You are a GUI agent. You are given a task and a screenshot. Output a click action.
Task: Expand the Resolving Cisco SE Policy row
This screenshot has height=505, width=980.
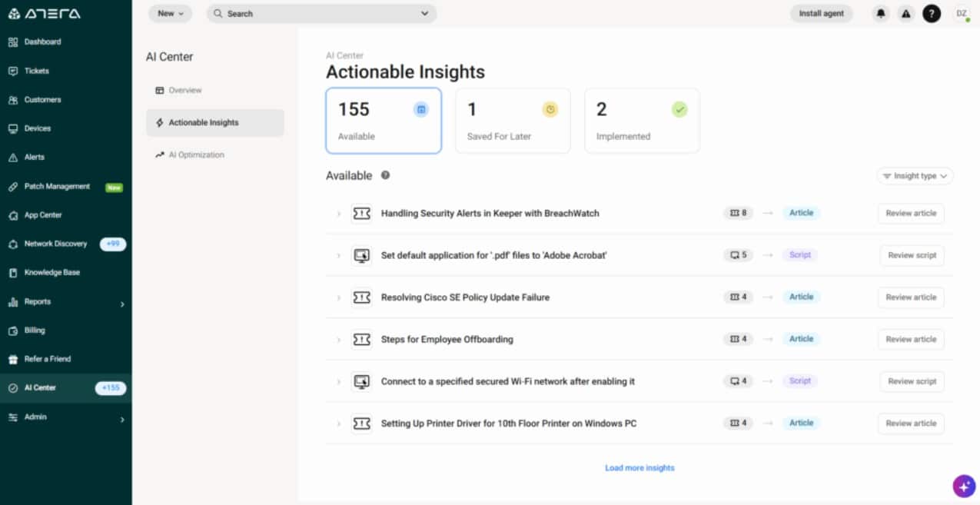click(x=338, y=297)
